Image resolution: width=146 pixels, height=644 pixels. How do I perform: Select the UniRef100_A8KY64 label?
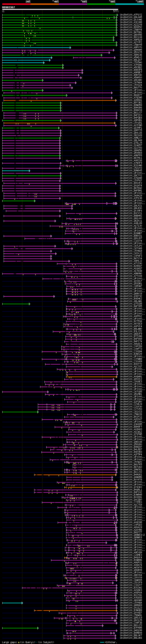point(131,575)
